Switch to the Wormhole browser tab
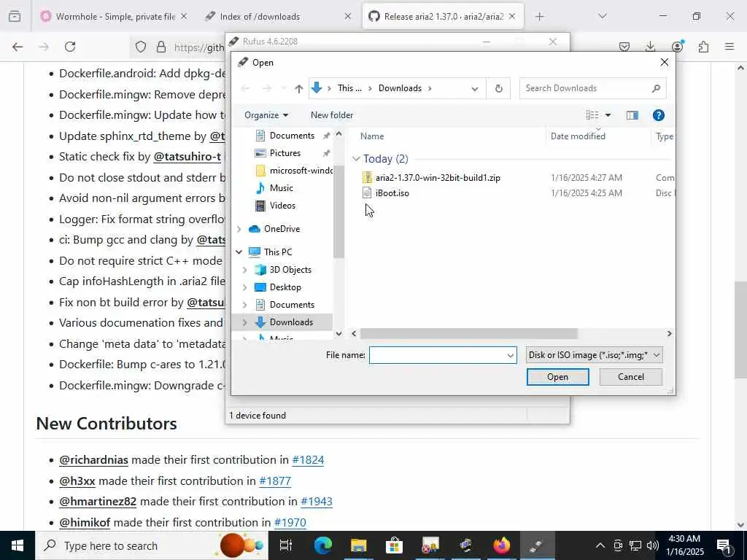The height and width of the screenshot is (560, 747). click(x=115, y=17)
